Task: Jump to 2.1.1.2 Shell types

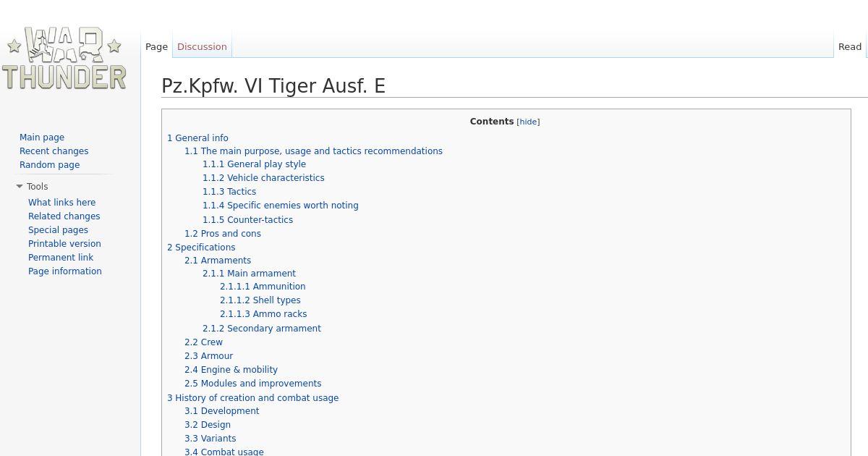Action: pos(260,300)
